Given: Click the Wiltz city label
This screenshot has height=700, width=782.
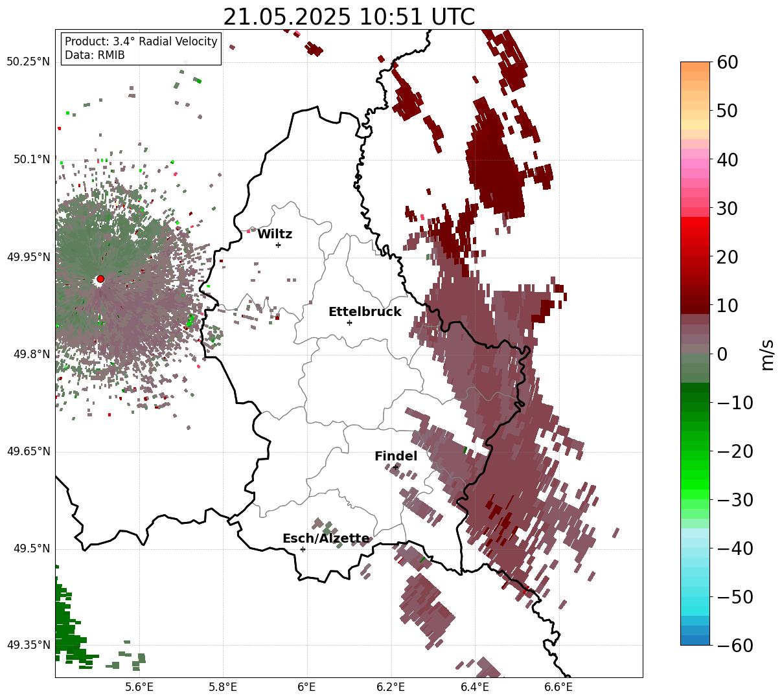Looking at the screenshot, I should (275, 234).
